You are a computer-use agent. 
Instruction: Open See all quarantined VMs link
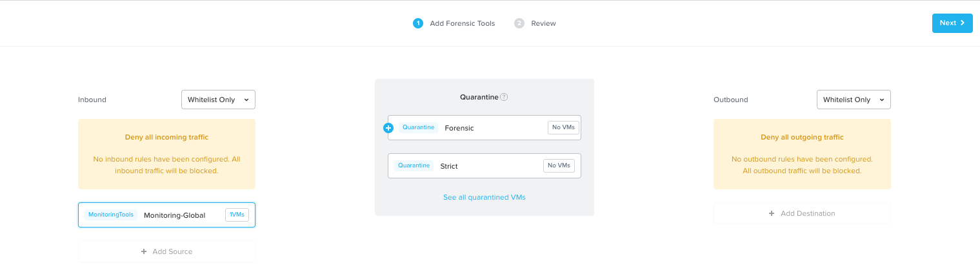484,197
